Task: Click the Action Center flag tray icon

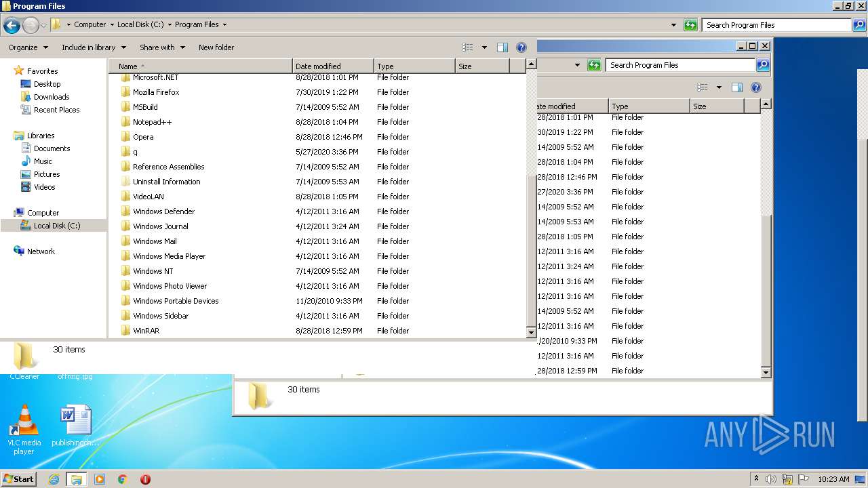Action: click(x=804, y=479)
